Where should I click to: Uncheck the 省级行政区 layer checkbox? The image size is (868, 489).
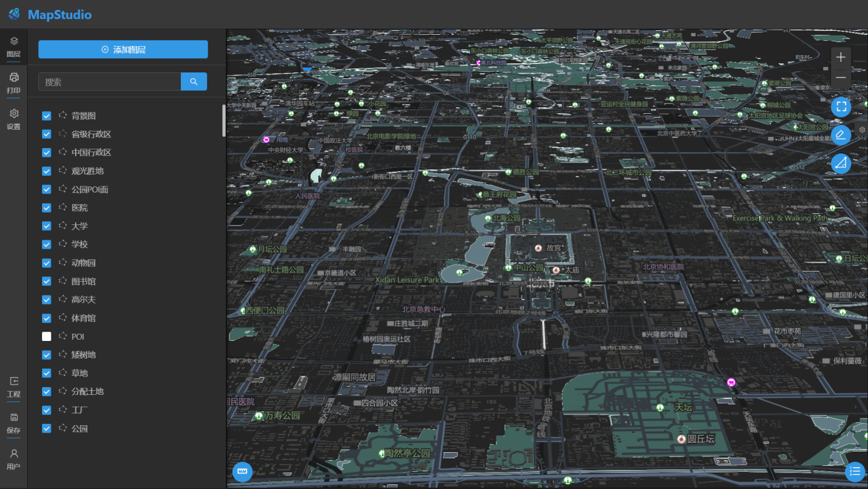(x=47, y=134)
